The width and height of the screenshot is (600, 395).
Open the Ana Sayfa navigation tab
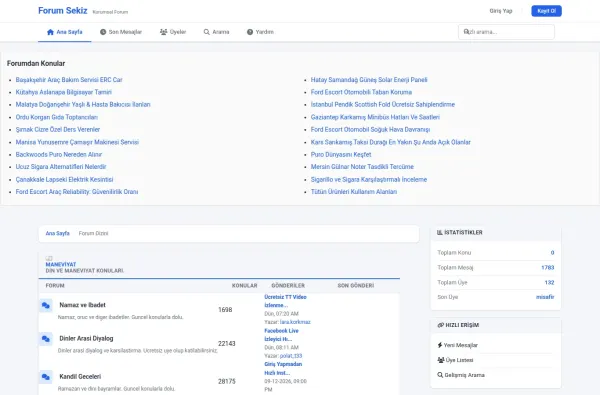click(65, 32)
